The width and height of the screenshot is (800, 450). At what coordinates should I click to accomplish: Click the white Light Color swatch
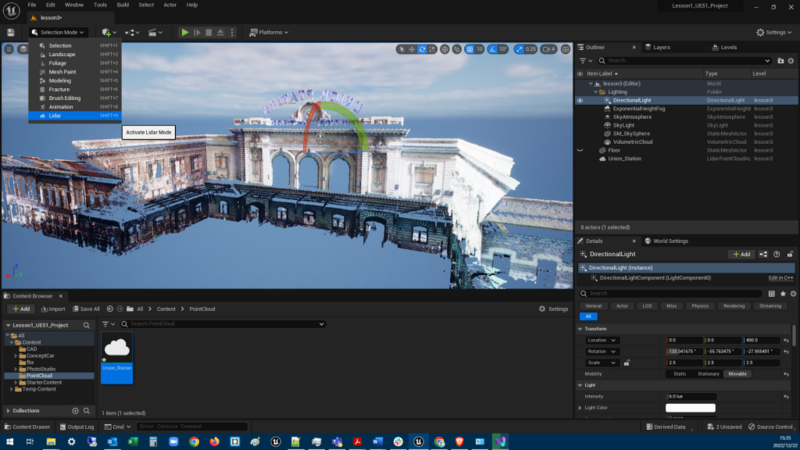[x=690, y=408]
